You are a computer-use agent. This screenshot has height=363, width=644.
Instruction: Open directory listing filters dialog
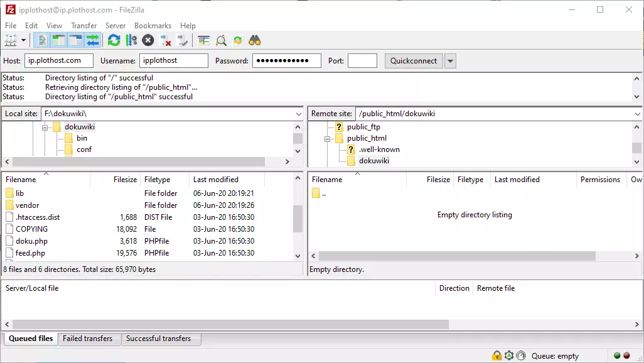pyautogui.click(x=203, y=40)
